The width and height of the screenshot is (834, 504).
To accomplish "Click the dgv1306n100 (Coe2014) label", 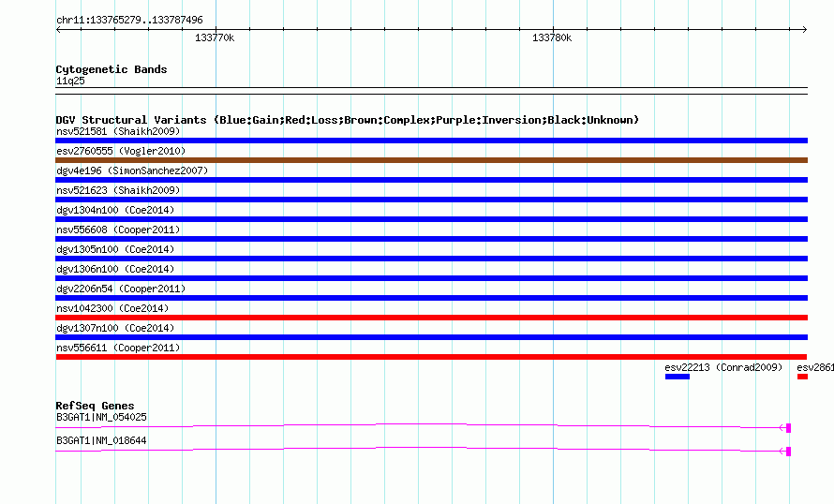I will tap(115, 269).
